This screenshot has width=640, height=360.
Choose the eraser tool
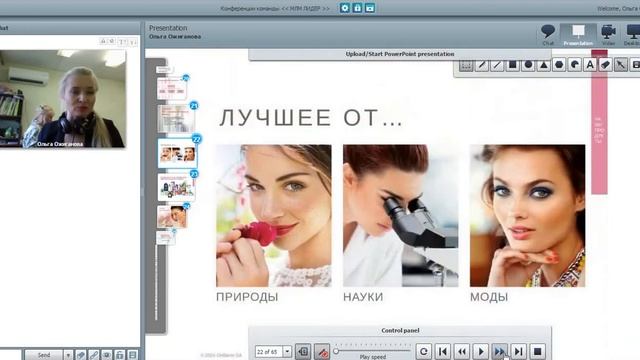click(x=605, y=65)
